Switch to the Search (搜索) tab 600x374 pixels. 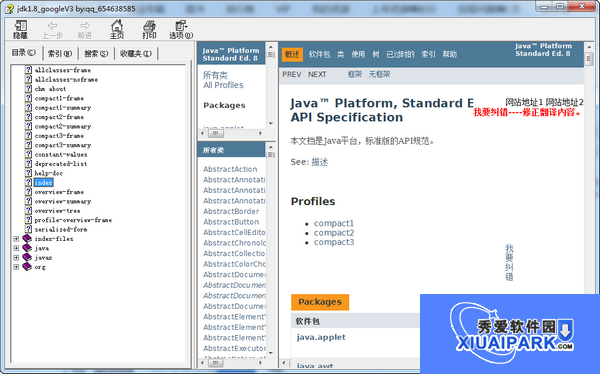tap(96, 54)
